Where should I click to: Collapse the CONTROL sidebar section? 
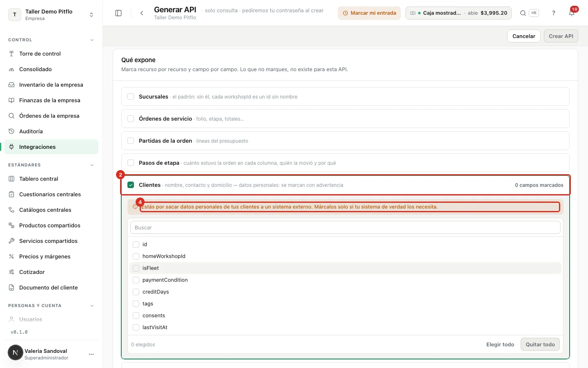point(92,40)
